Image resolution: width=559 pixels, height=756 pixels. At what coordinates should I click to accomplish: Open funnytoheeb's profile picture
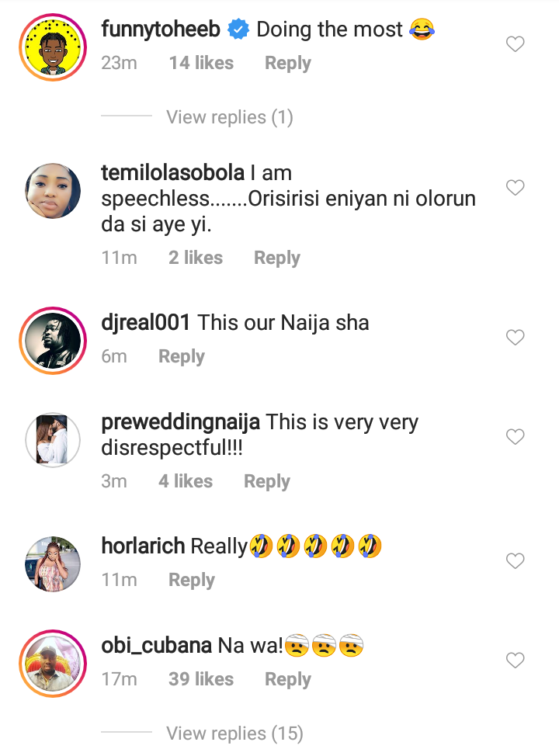tap(53, 47)
